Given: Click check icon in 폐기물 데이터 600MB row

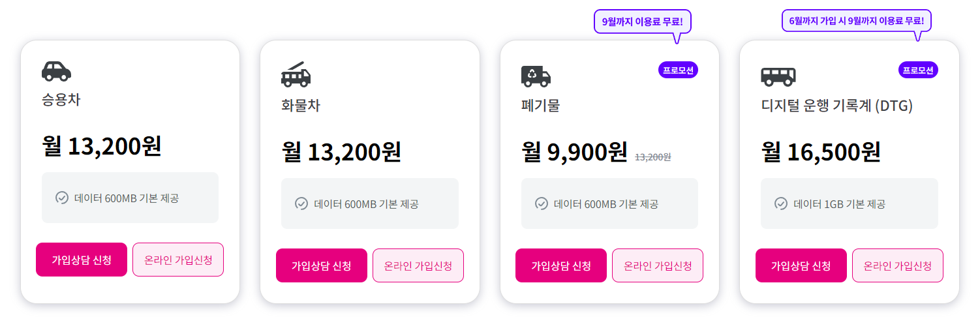Looking at the screenshot, I should coord(542,203).
